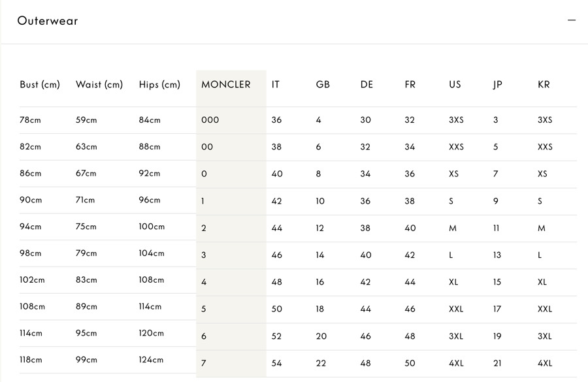
Task: Select the FR size column header
Action: [x=410, y=85]
